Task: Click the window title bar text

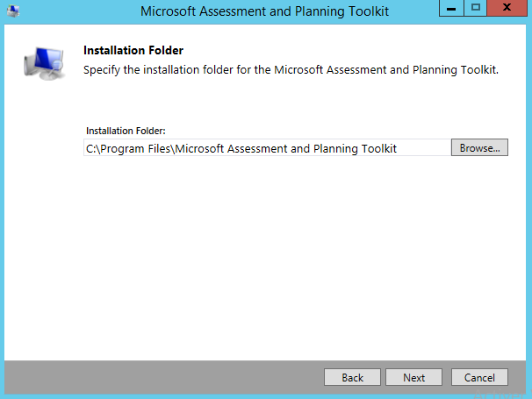Action: coord(264,11)
